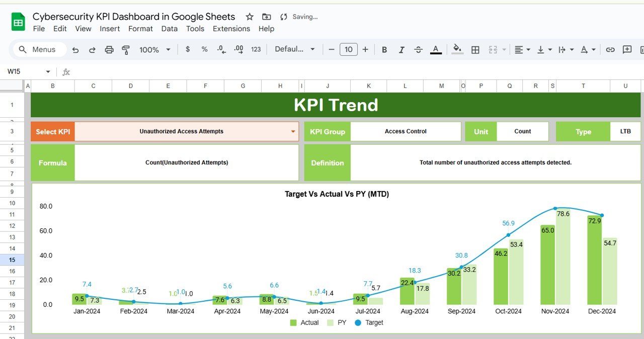Click the Access Control KPI Group cell
The image size is (644, 339).
pyautogui.click(x=406, y=131)
